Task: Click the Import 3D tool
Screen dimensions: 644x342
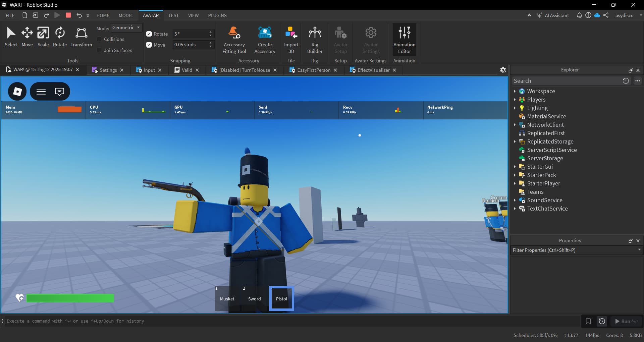Action: click(290, 40)
